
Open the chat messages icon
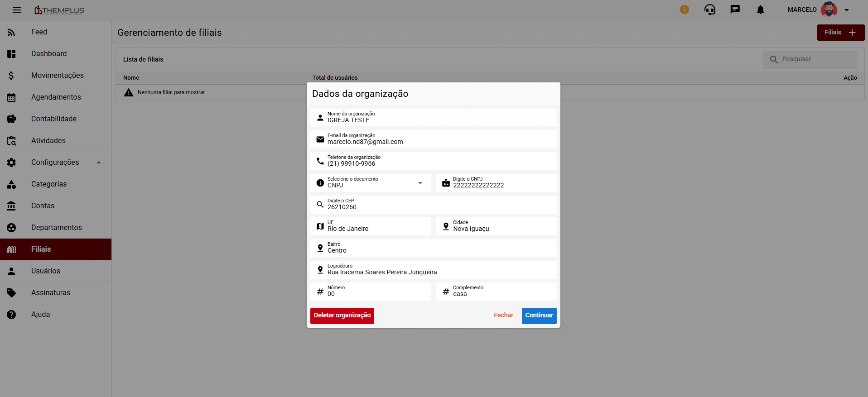[735, 10]
